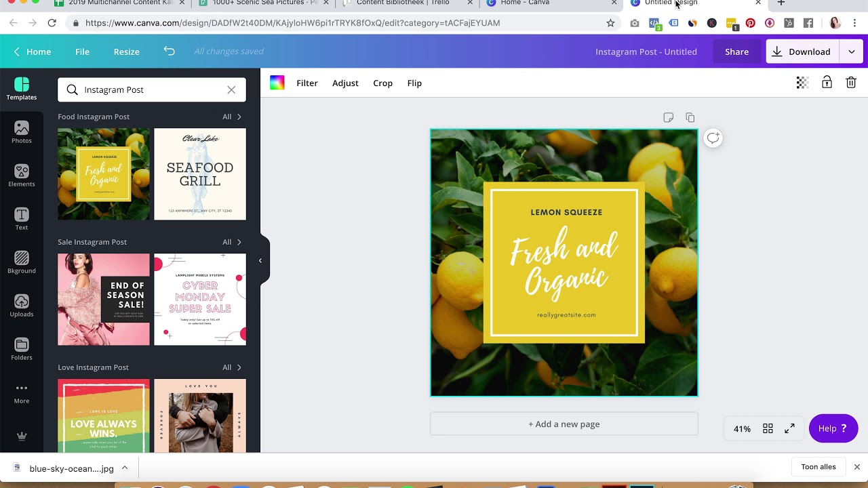Show all Love Instagram Post templates
This screenshot has width=868, height=488.
pyautogui.click(x=232, y=367)
